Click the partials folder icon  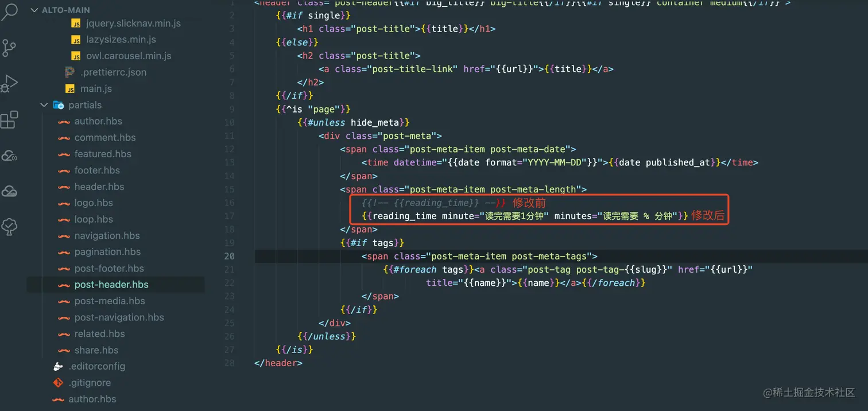59,105
